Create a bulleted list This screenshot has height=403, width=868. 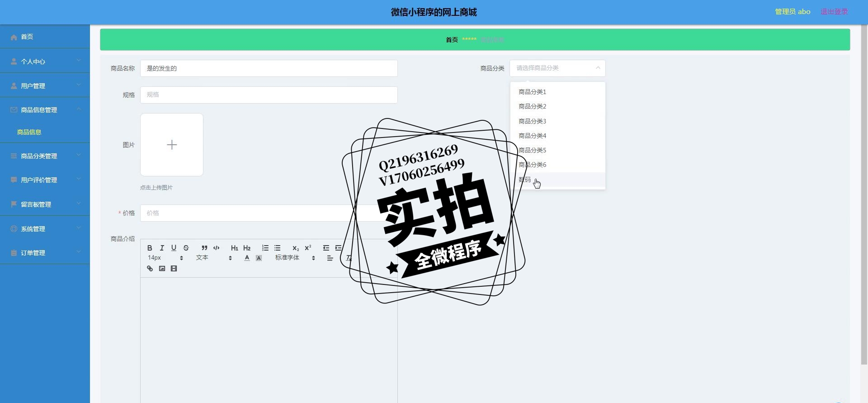(278, 248)
